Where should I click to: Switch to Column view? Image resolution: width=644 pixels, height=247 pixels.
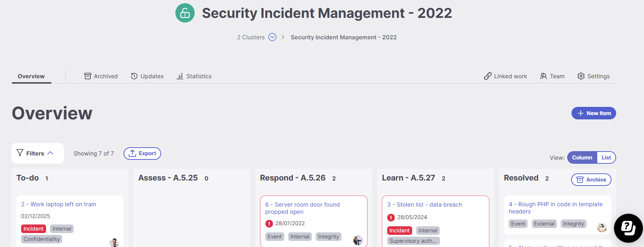582,158
